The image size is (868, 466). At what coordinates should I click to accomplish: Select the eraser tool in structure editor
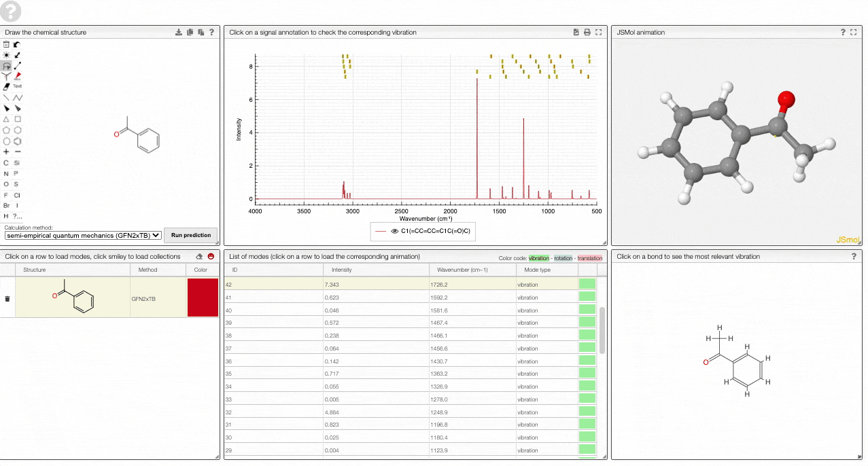[x=7, y=86]
